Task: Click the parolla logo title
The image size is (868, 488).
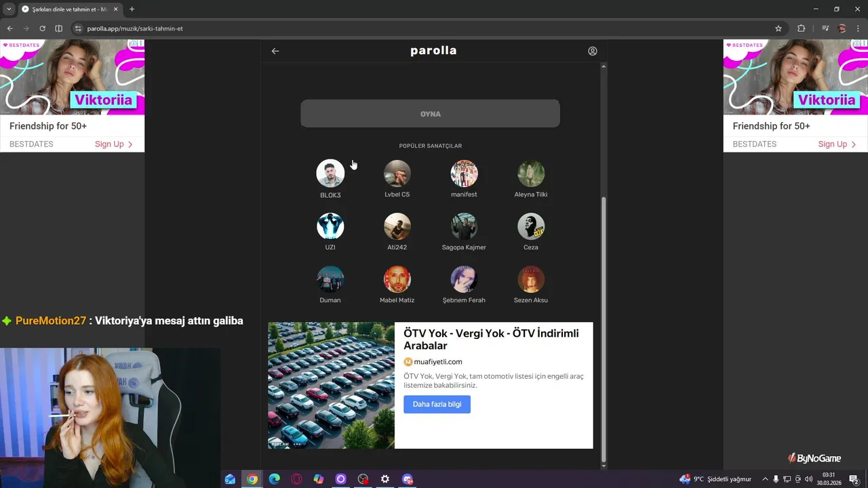Action: tap(433, 51)
